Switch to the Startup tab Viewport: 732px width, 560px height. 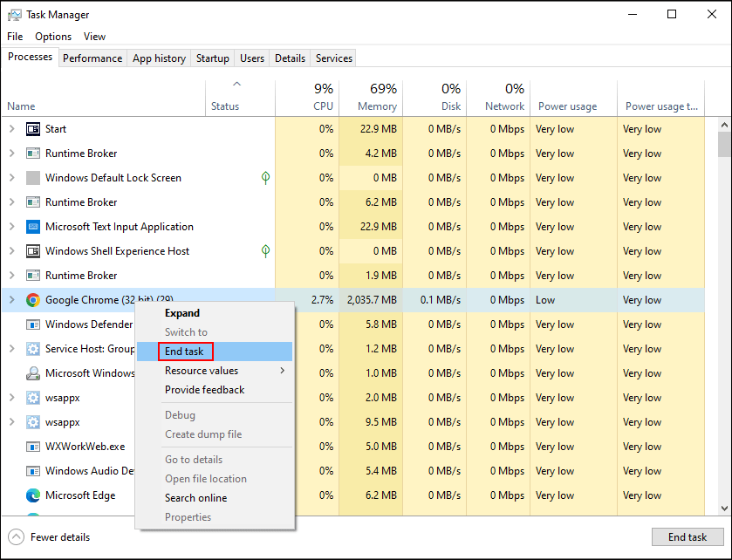pyautogui.click(x=212, y=58)
